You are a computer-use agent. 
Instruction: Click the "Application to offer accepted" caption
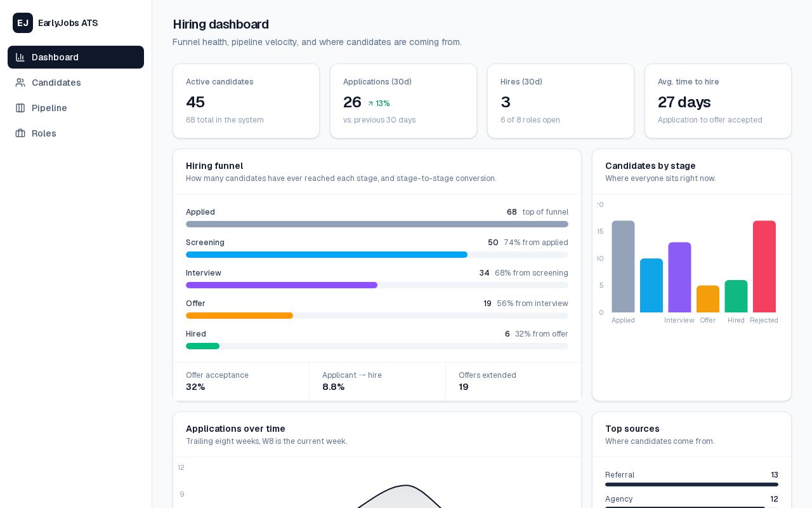pos(710,120)
